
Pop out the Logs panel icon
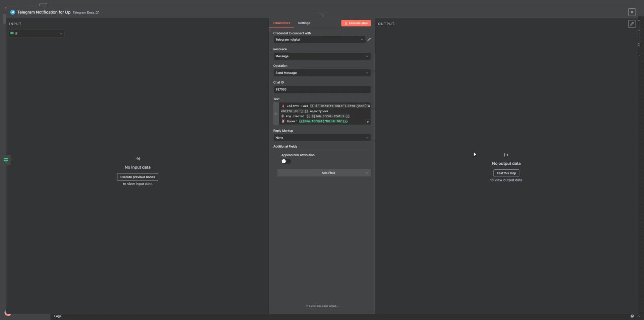[632, 316]
